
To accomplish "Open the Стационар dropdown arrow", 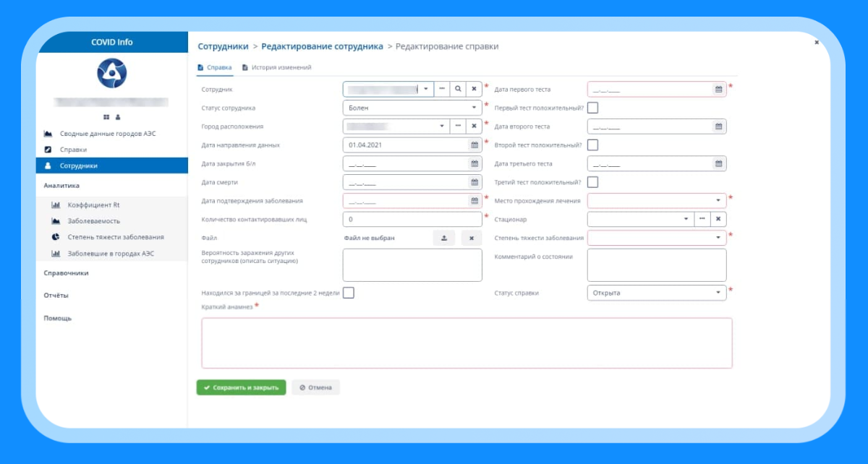I will pos(686,219).
